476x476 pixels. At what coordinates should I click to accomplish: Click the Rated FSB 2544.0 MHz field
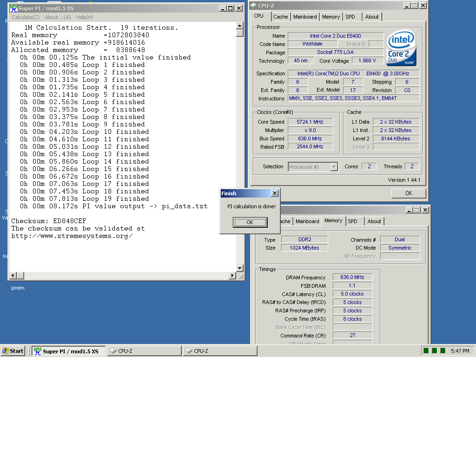tap(310, 146)
